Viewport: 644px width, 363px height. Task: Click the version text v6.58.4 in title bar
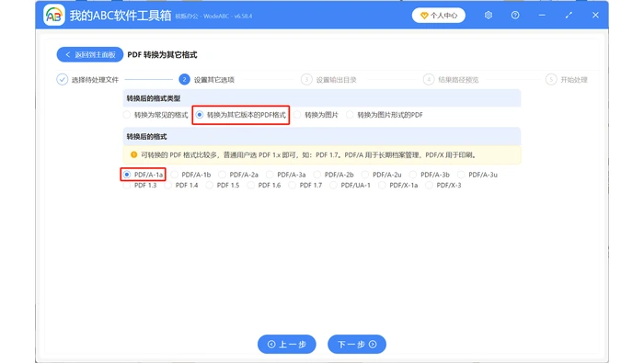pyautogui.click(x=243, y=17)
